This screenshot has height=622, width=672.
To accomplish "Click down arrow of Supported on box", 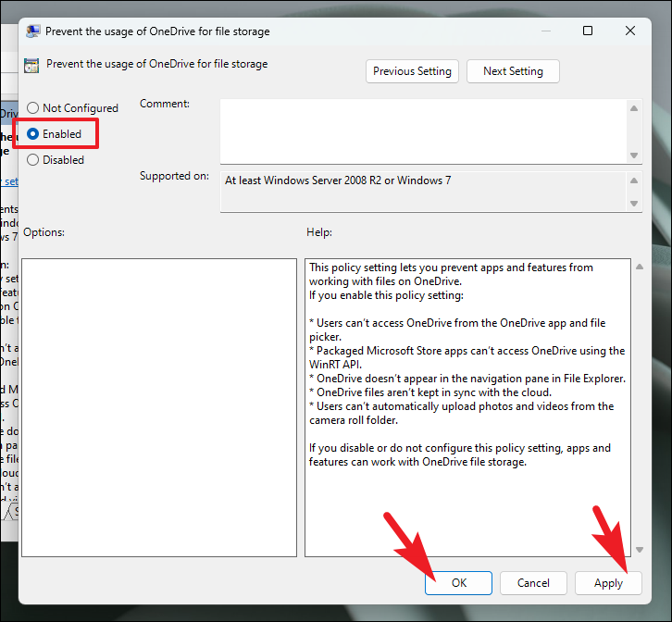I will pyautogui.click(x=634, y=204).
